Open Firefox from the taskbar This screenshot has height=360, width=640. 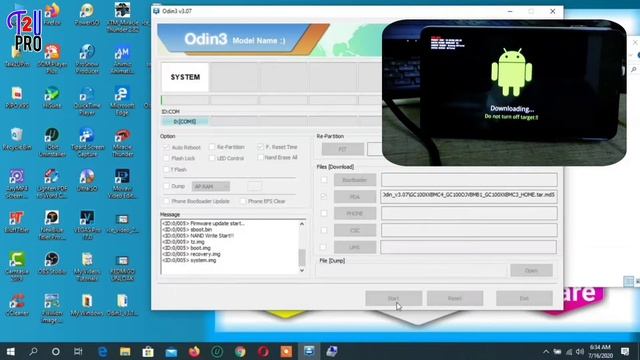[x=194, y=351]
